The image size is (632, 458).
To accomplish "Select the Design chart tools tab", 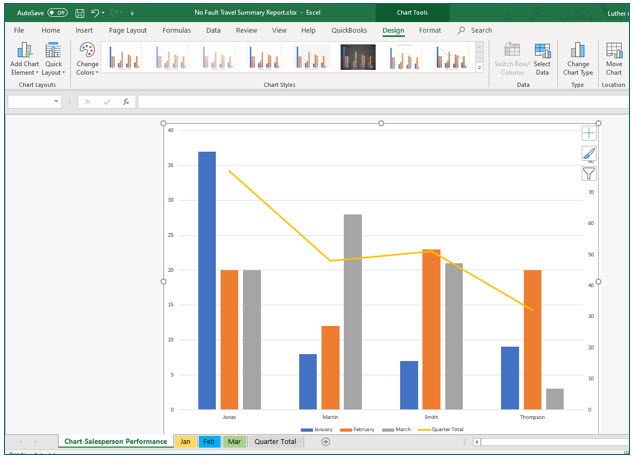I will tap(393, 30).
